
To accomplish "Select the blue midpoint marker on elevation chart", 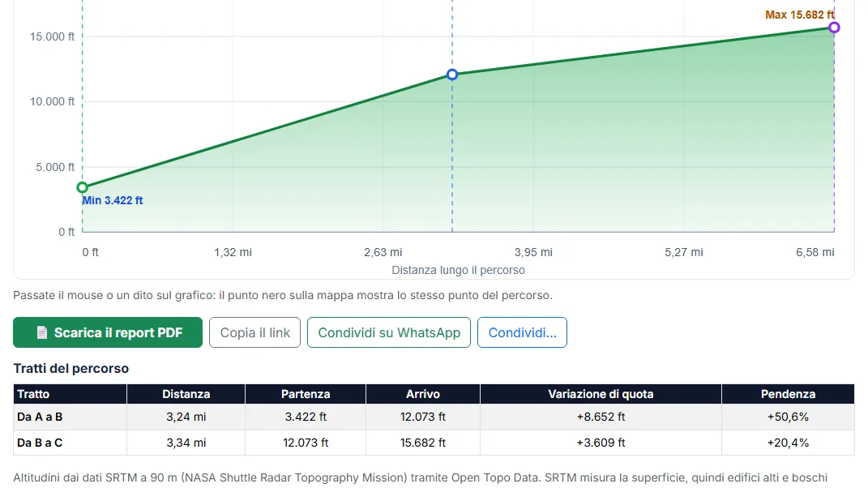I will [452, 75].
